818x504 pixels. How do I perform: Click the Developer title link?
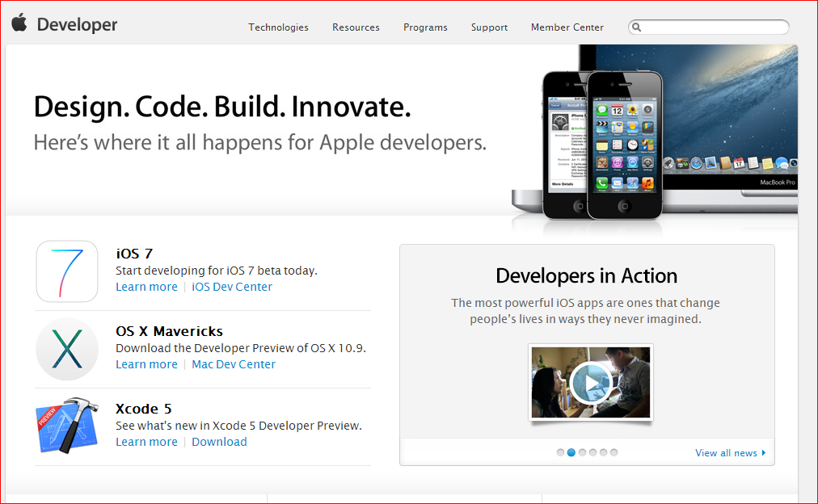click(x=78, y=24)
